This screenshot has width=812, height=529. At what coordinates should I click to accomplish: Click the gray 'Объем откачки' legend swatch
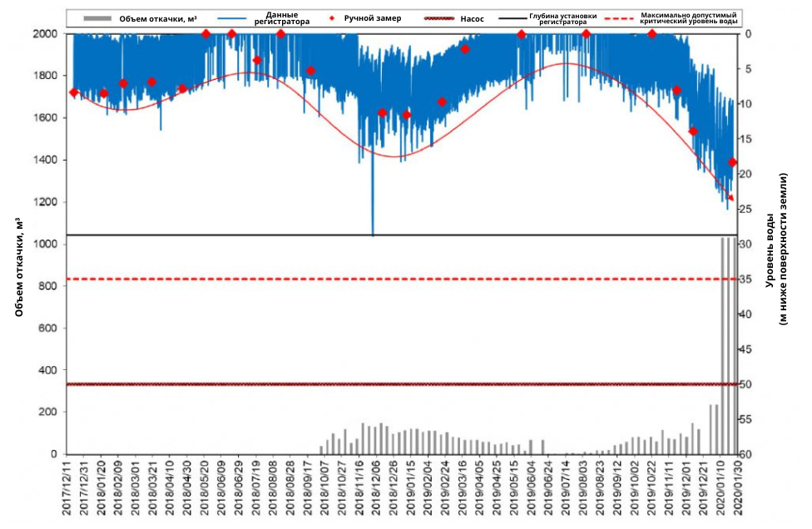click(98, 18)
